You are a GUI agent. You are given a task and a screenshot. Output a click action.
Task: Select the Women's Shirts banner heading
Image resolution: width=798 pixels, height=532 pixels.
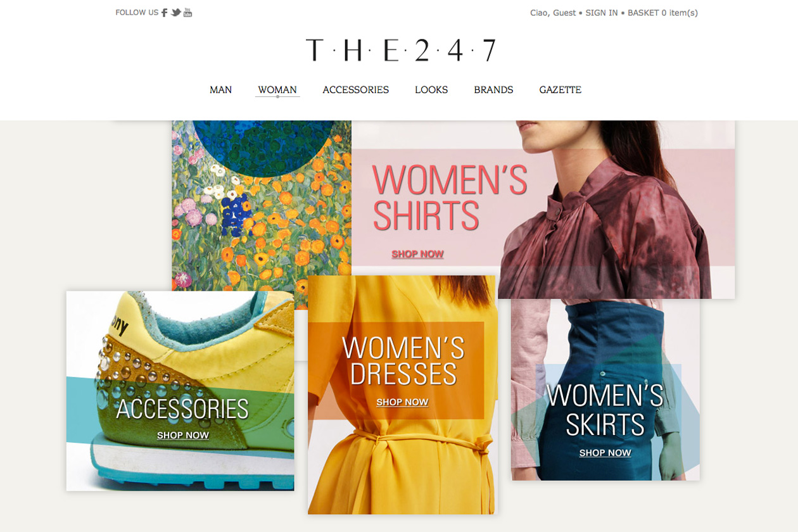[x=450, y=197]
